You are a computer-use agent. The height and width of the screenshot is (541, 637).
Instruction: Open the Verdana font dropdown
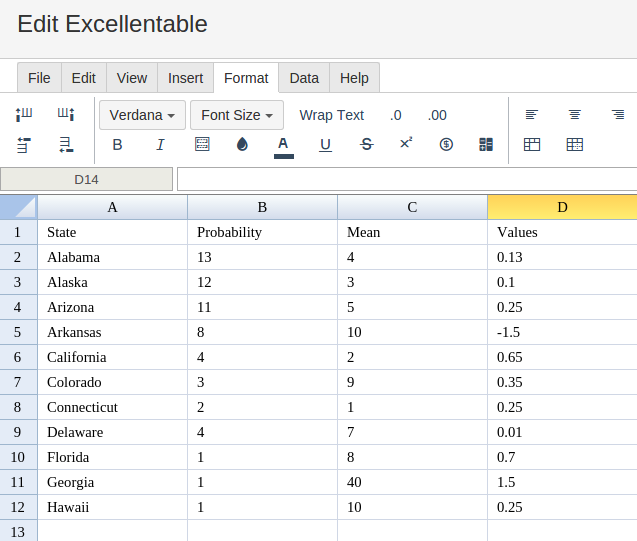142,115
